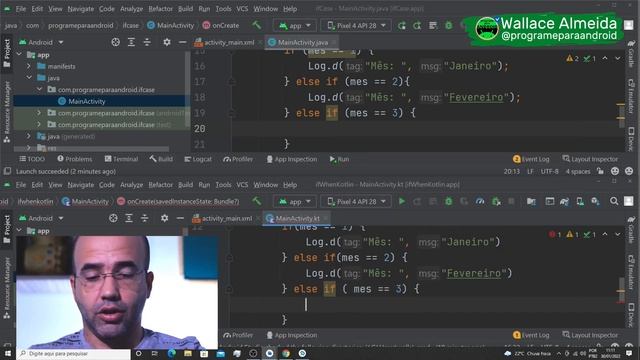This screenshot has height=360, width=640.
Task: Open the Tools menu in lower window
Action: tap(223, 184)
